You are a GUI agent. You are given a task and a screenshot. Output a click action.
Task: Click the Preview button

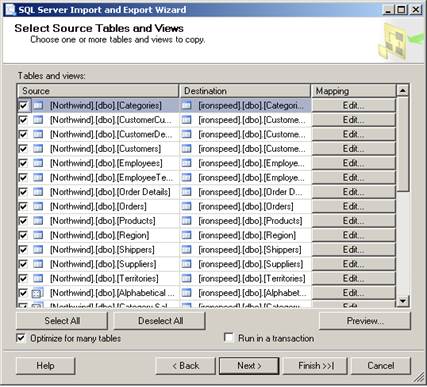pyautogui.click(x=365, y=321)
